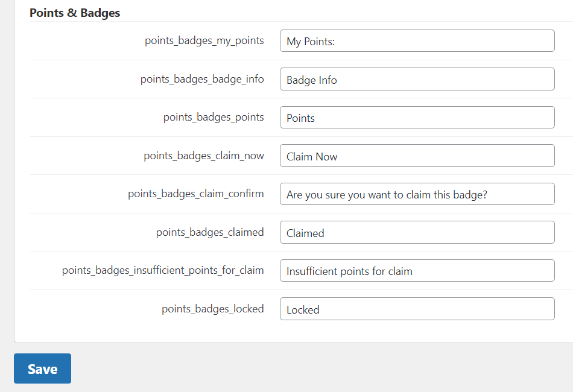This screenshot has height=392, width=573.
Task: Edit the 'Insufficient points for claim' field
Action: pos(417,271)
